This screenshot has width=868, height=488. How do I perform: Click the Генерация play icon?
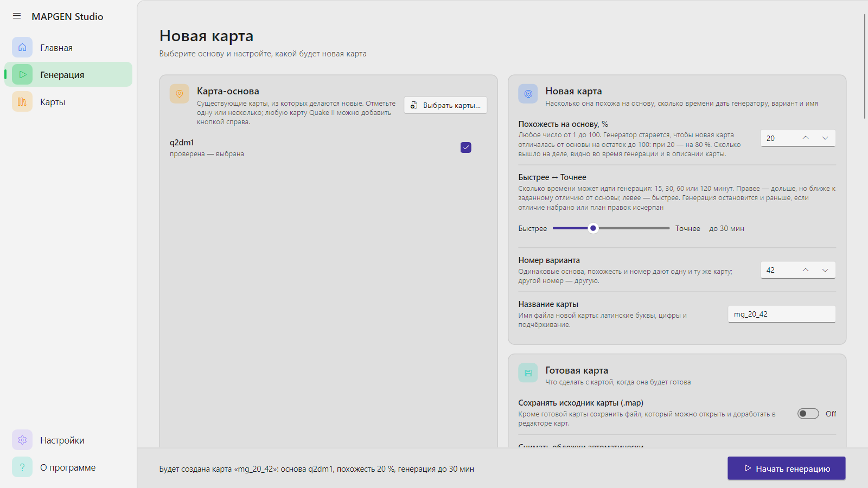pyautogui.click(x=22, y=74)
